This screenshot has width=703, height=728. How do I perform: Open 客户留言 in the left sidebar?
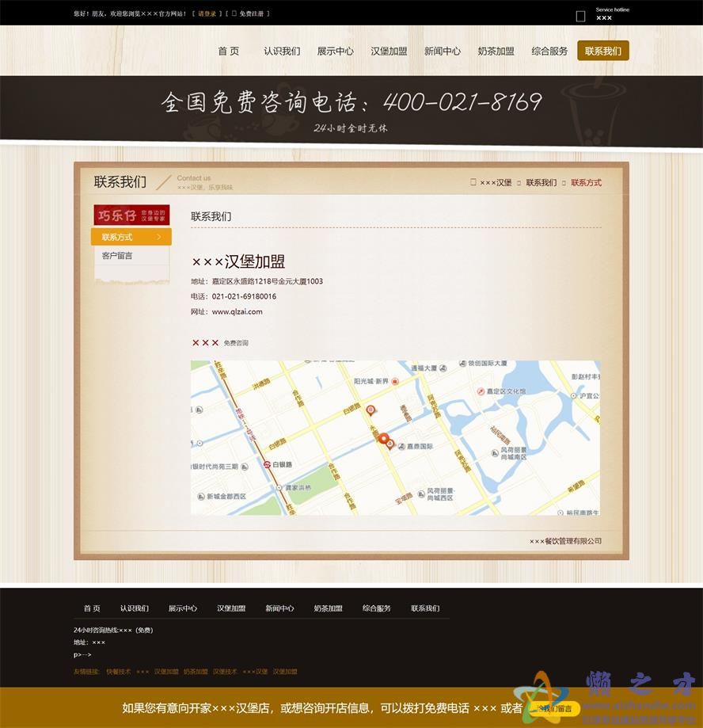click(117, 256)
